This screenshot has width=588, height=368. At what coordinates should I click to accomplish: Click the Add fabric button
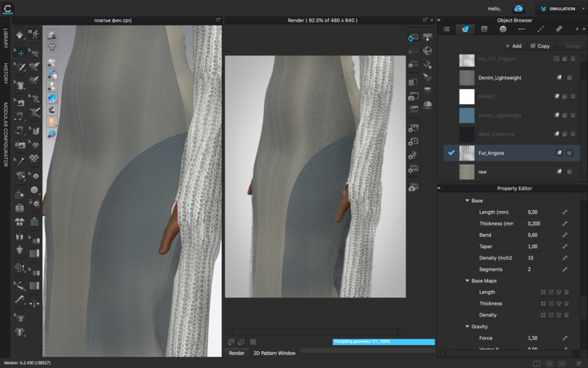tap(513, 46)
